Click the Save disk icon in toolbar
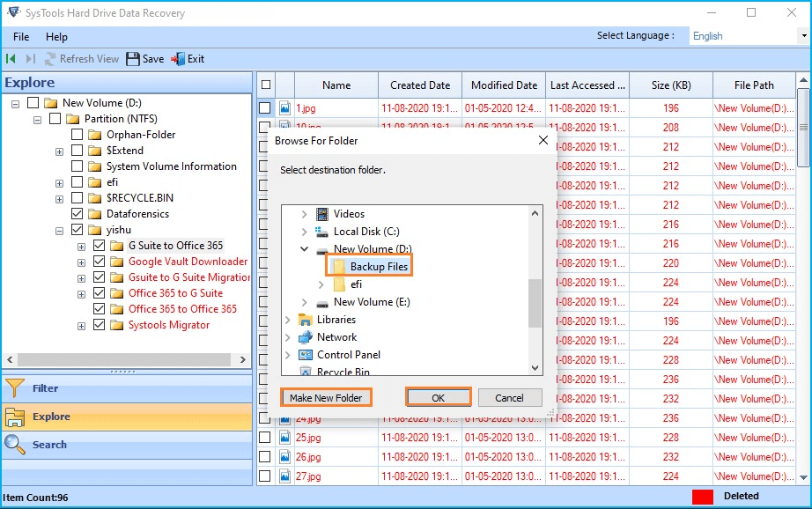The height and width of the screenshot is (509, 812). pyautogui.click(x=133, y=59)
